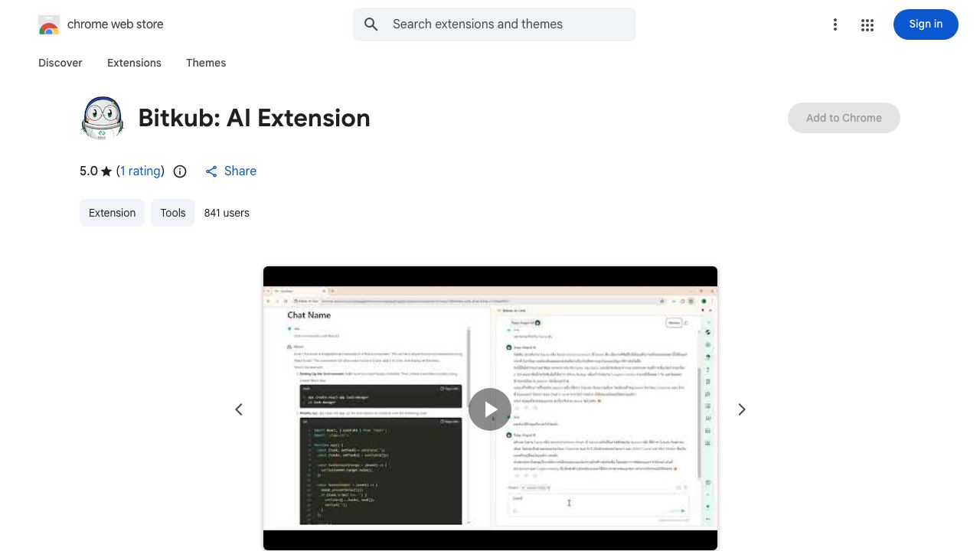Share this extension
Viewport: 980px width, 551px height.
(230, 171)
